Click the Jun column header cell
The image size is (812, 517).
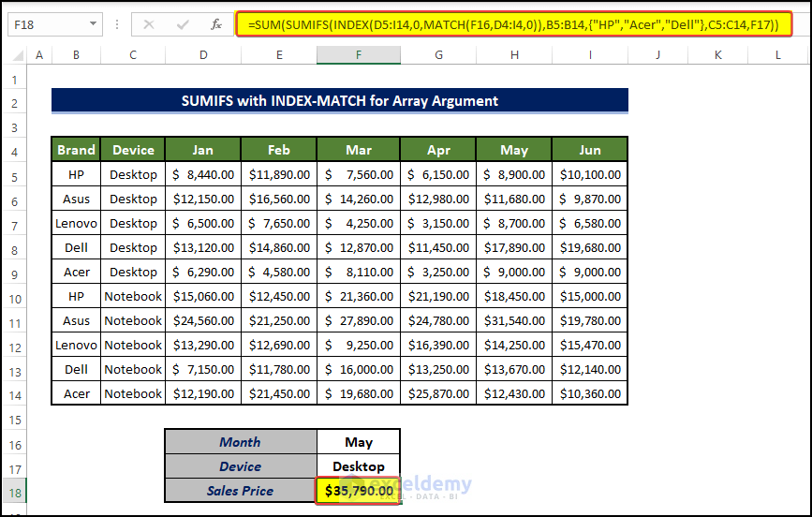590,150
